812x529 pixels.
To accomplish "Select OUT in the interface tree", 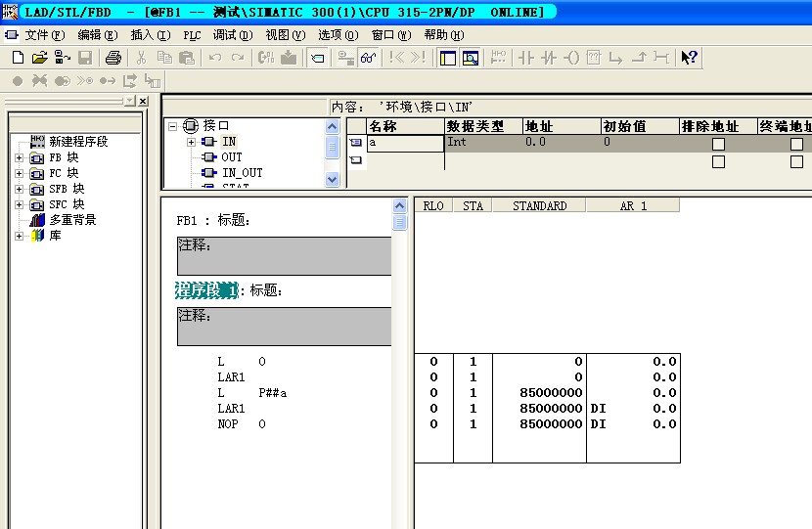I will (232, 156).
